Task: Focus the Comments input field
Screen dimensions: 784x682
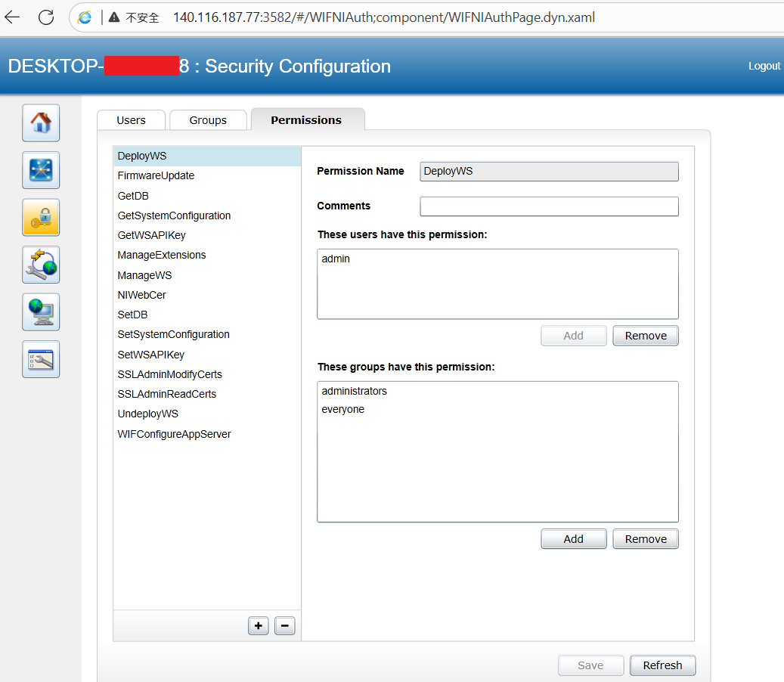Action: (549, 206)
